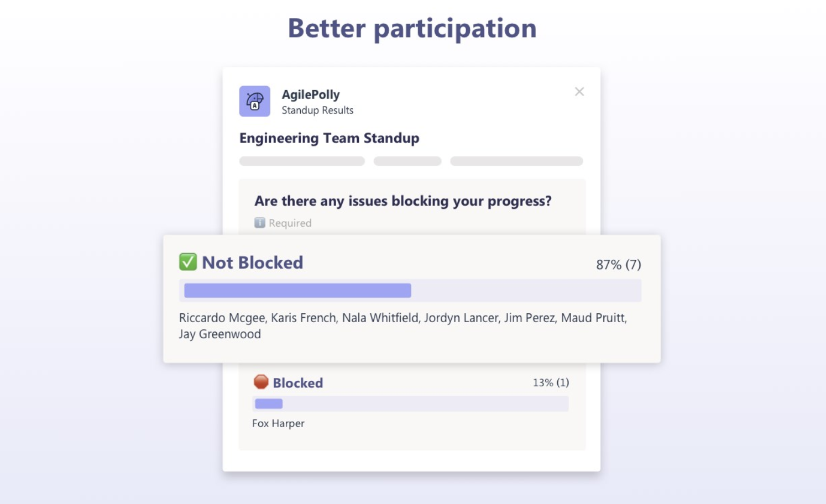Select the Not Blocked progress bar
Screen dimensions: 826x504
410,291
